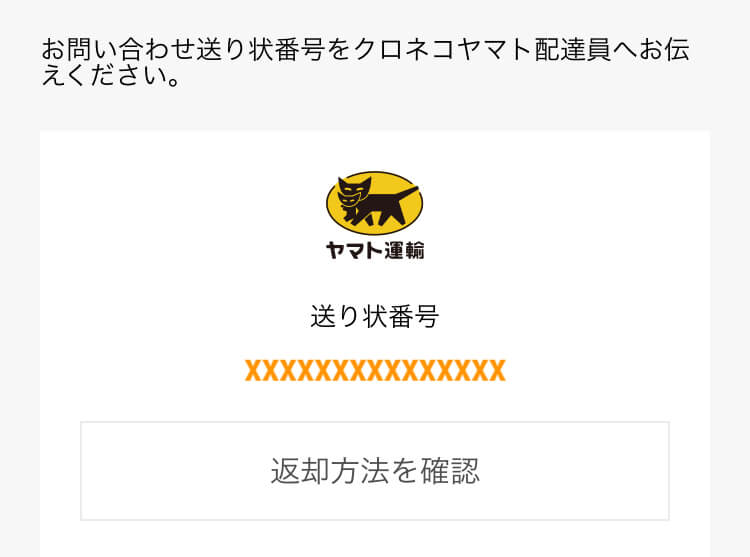Viewport: 750px width, 557px height.
Task: Click the 配達員 word in the instruction
Action: click(572, 50)
